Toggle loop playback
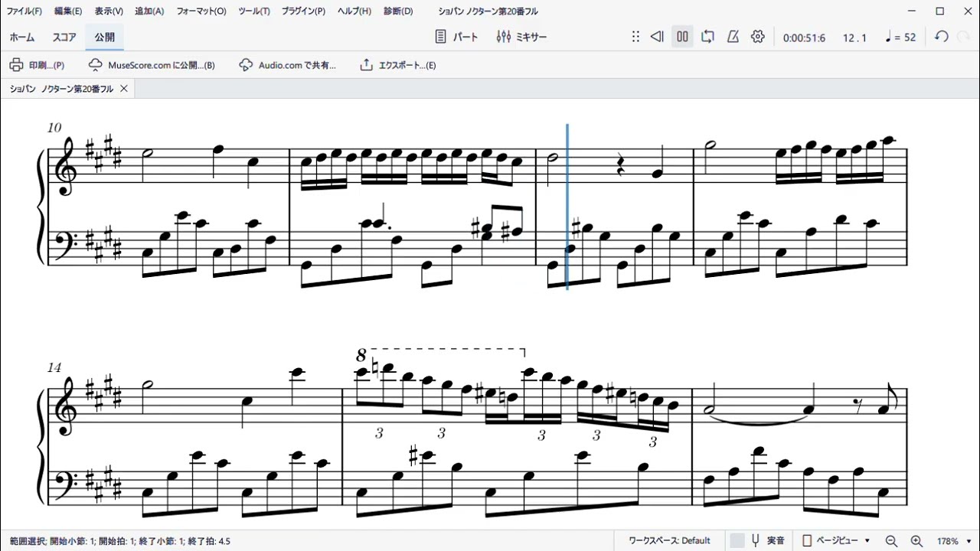The width and height of the screenshot is (980, 551). coord(707,37)
